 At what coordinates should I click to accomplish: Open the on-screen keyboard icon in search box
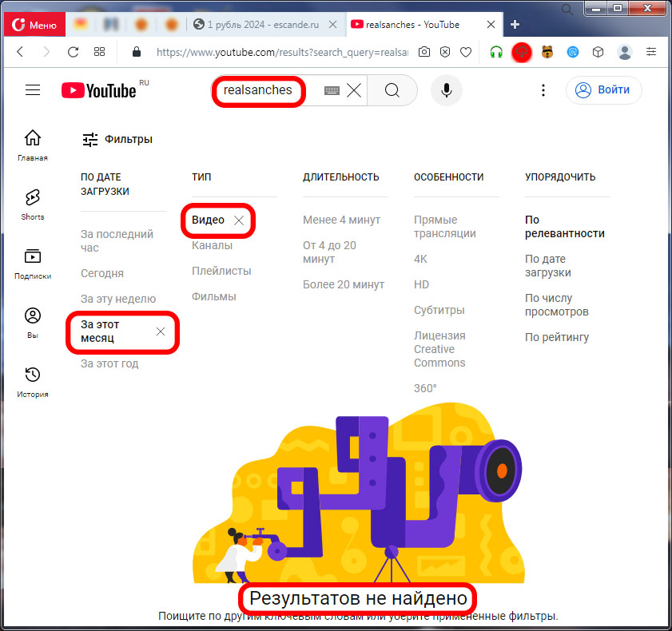332,91
